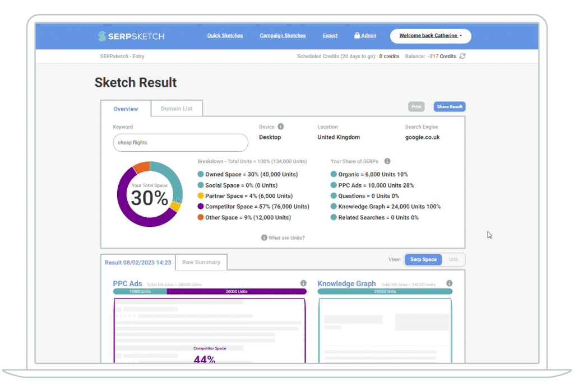
Task: Click the Organic = 6,000 Units 10% text
Action: (373, 174)
